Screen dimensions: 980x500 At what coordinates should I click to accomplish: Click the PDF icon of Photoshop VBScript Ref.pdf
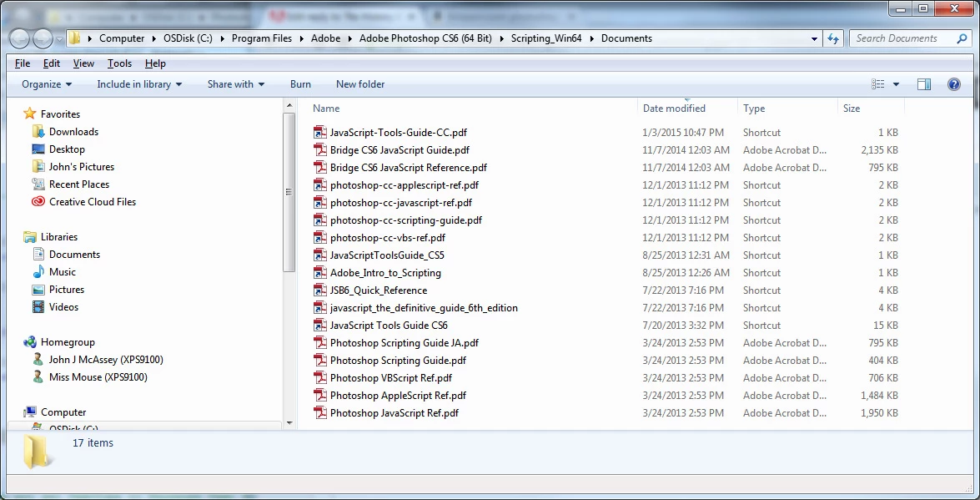tap(320, 377)
